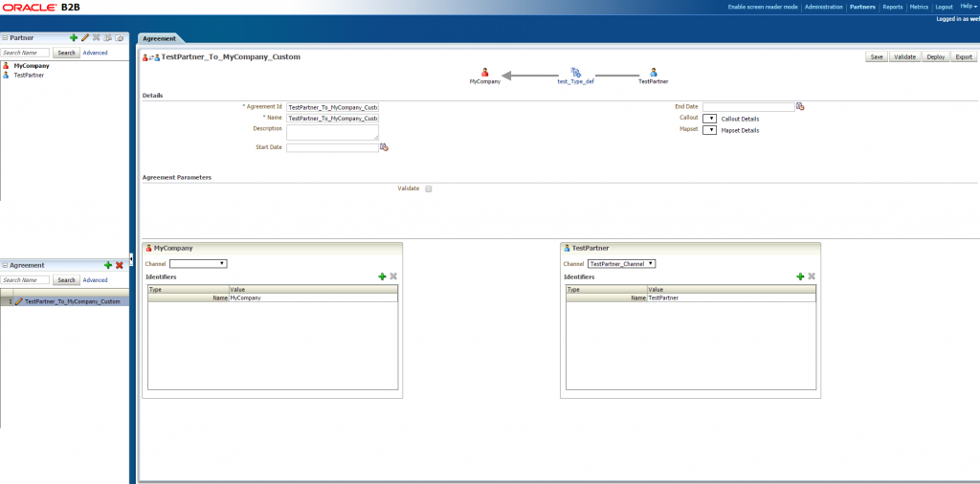This screenshot has height=484, width=980.
Task: Open the Metrics page
Action: tap(919, 7)
